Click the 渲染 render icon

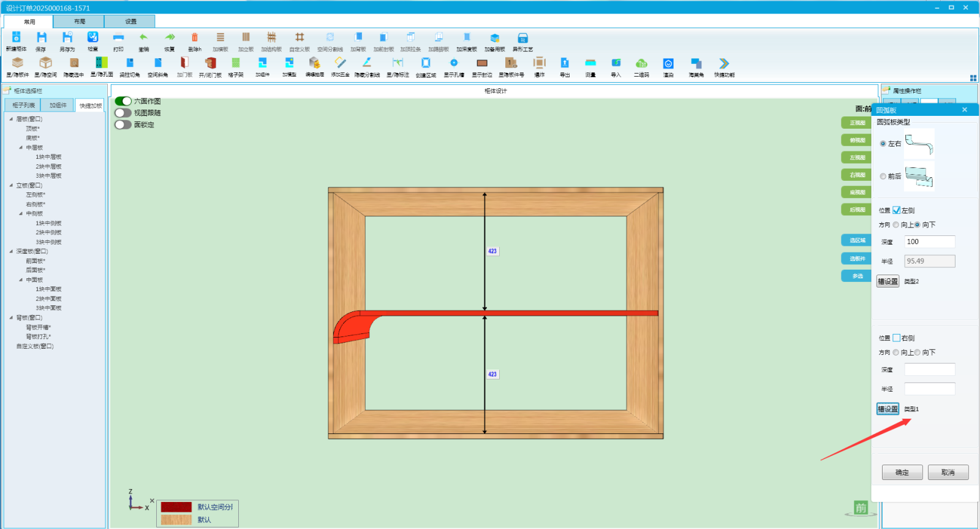(x=668, y=63)
